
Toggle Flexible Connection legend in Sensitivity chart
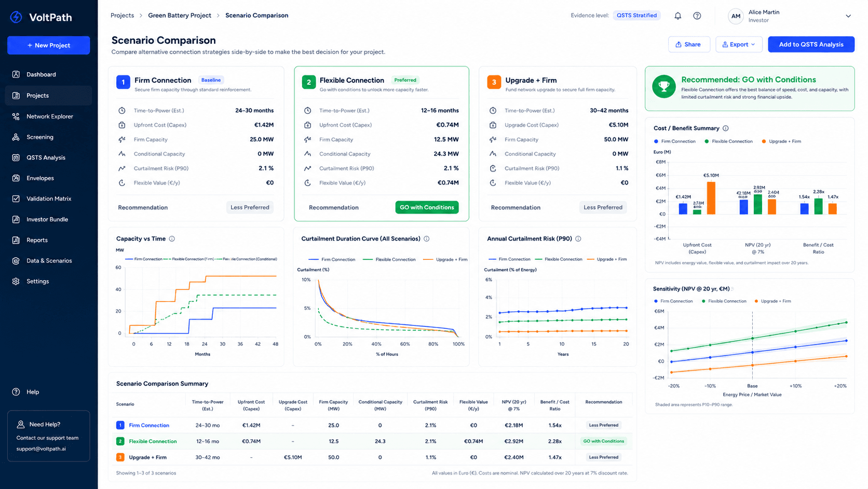[724, 301]
